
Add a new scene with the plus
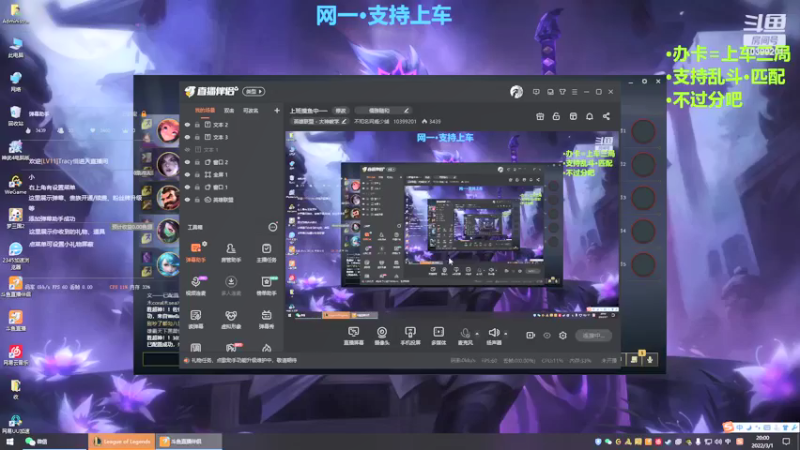(x=277, y=110)
